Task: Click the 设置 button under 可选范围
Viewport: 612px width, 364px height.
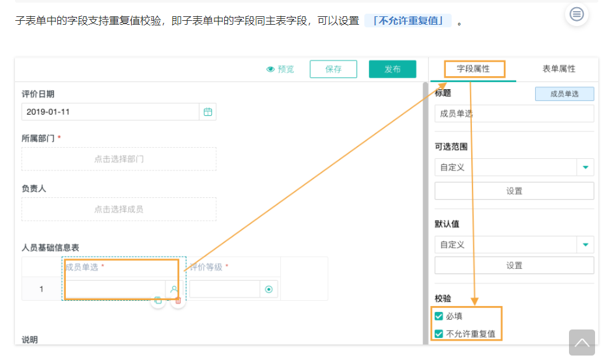Action: (x=514, y=191)
